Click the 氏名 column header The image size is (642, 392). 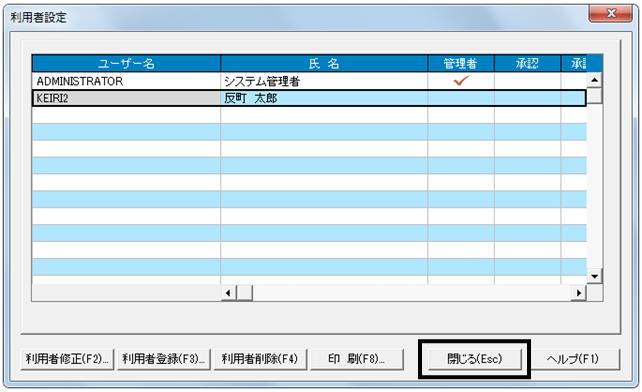pyautogui.click(x=324, y=63)
